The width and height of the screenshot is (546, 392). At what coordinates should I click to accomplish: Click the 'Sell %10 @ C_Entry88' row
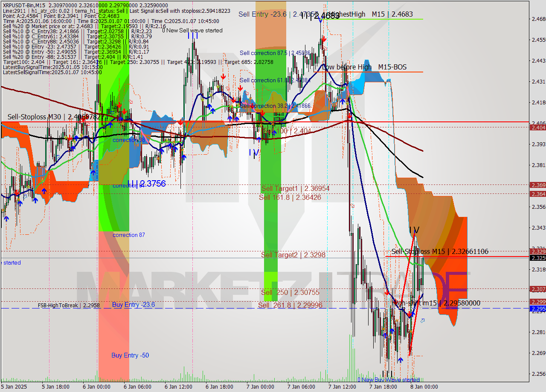point(76,41)
